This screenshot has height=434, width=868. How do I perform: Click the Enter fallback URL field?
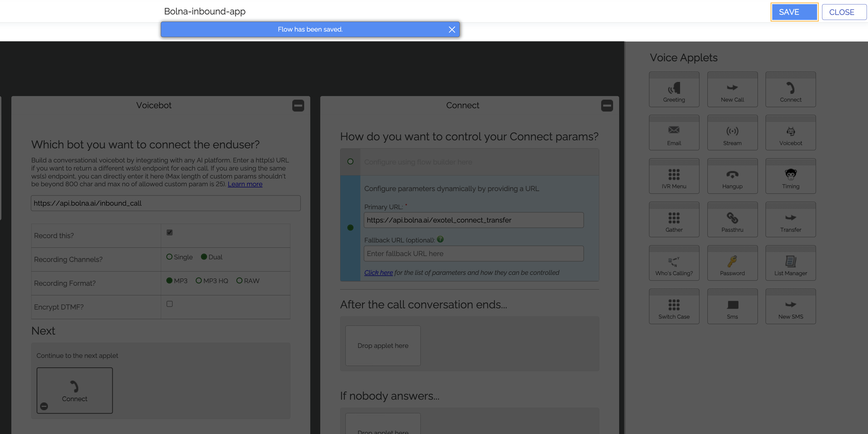tap(473, 253)
